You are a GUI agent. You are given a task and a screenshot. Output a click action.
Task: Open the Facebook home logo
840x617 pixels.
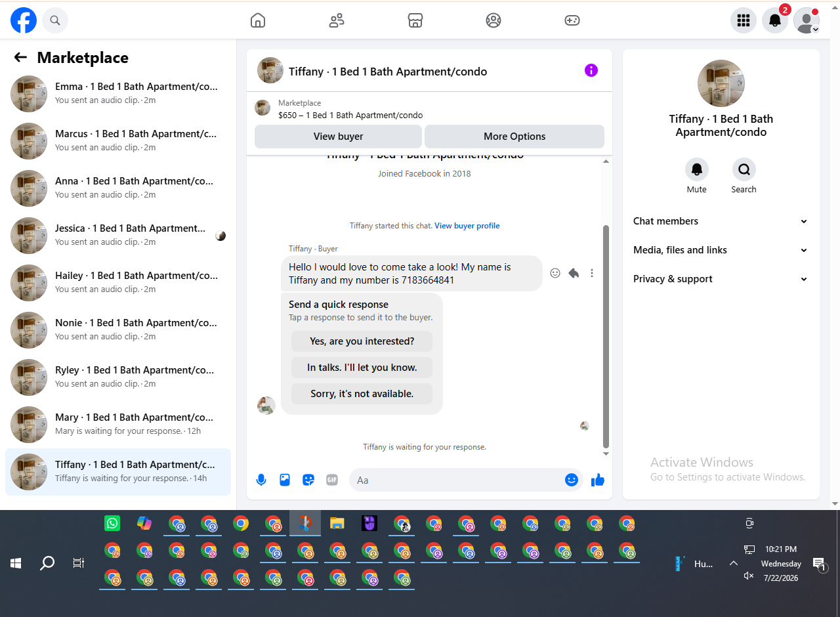[24, 21]
